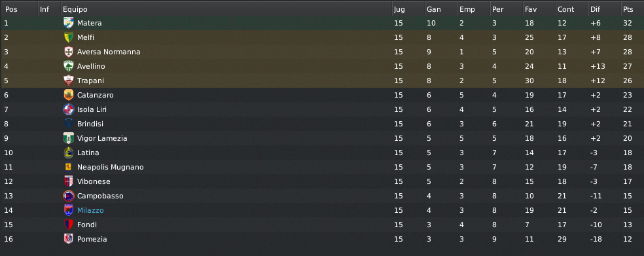Sort by Equipo column header
This screenshot has height=256, width=644.
tap(226, 9)
